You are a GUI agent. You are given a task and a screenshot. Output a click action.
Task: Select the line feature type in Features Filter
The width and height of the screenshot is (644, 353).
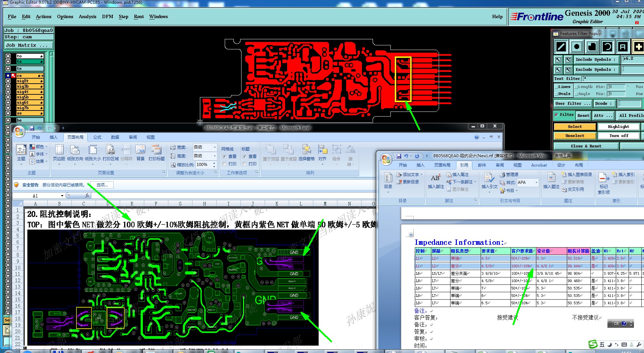(x=561, y=47)
